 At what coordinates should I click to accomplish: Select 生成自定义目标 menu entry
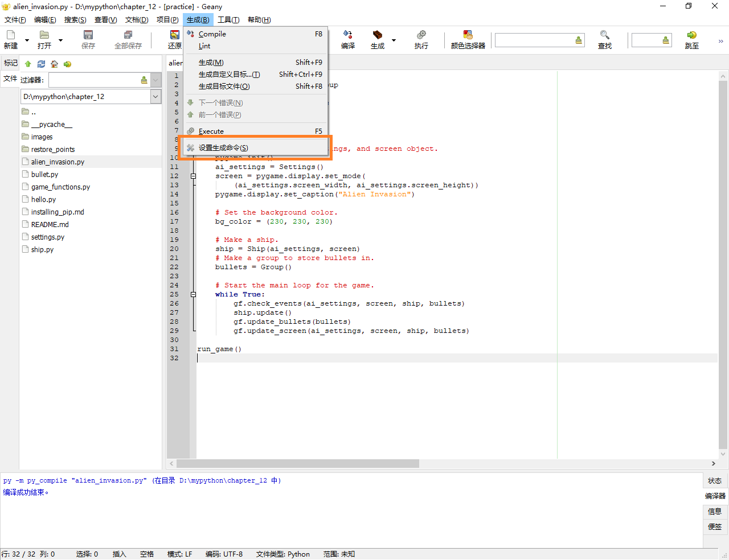click(x=256, y=75)
